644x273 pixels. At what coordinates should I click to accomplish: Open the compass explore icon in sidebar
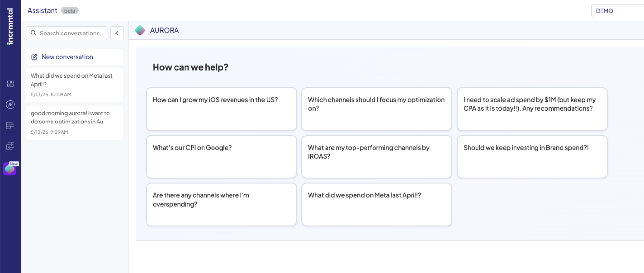point(10,104)
